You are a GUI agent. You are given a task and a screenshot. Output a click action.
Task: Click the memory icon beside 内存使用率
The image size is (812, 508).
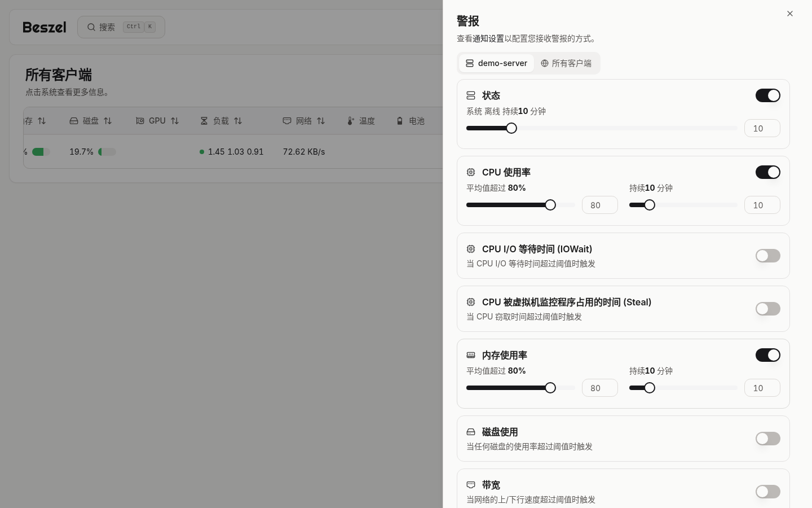click(471, 355)
